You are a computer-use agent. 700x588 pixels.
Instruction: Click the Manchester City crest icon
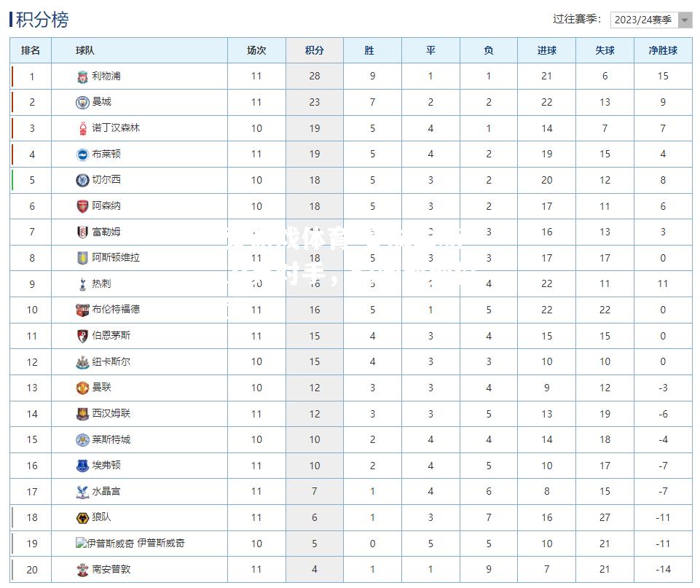point(82,102)
